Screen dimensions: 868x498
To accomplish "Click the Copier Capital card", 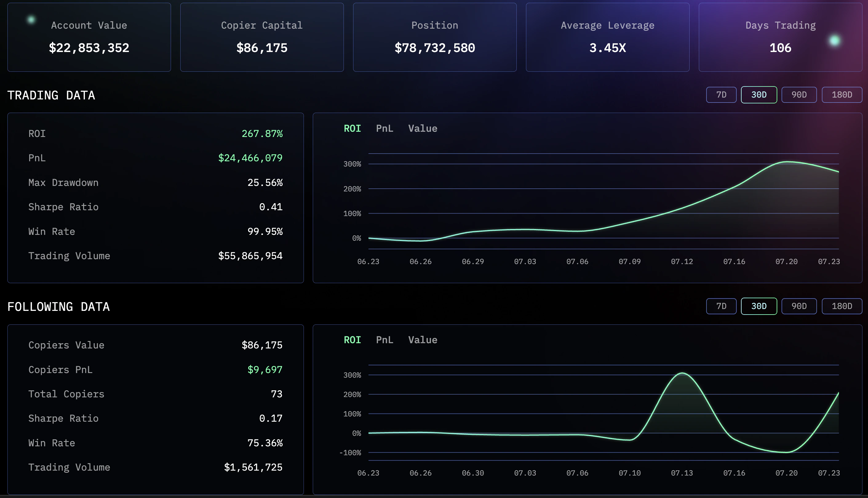I will [262, 37].
